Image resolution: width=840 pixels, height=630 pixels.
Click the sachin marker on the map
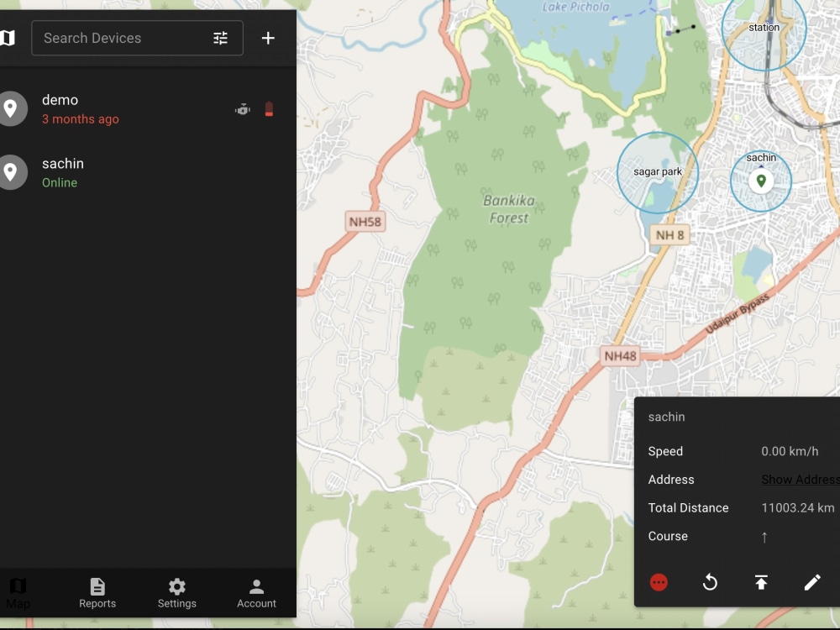coord(761,179)
